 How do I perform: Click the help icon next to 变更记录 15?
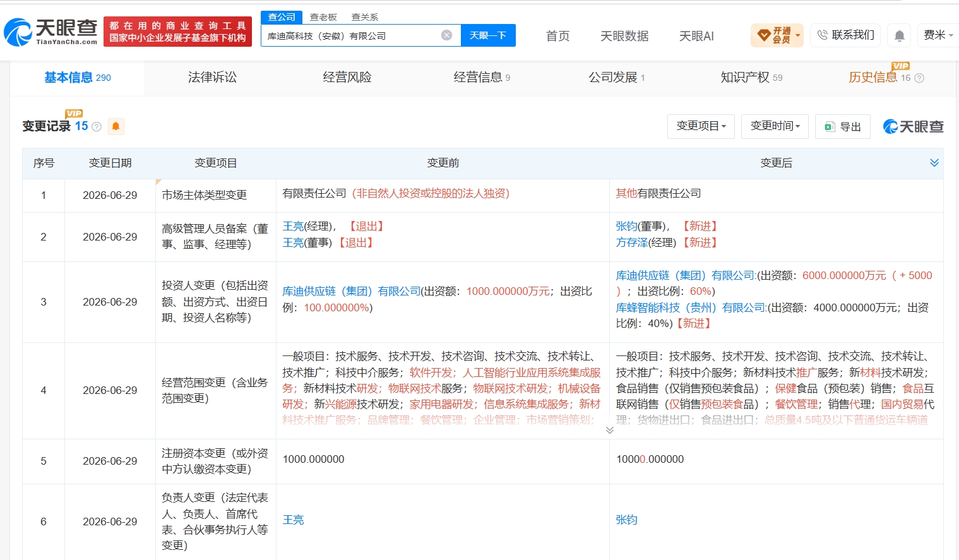(x=97, y=127)
